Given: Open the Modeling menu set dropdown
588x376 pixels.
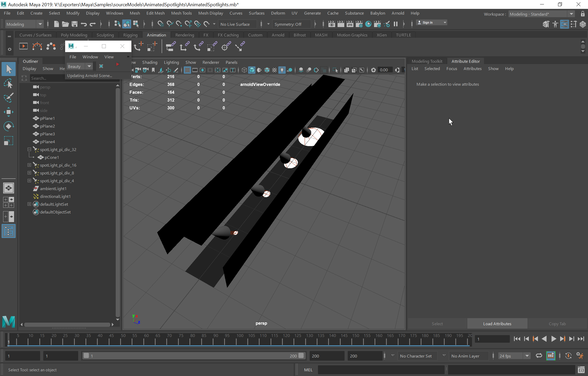Looking at the screenshot, I should pos(24,24).
